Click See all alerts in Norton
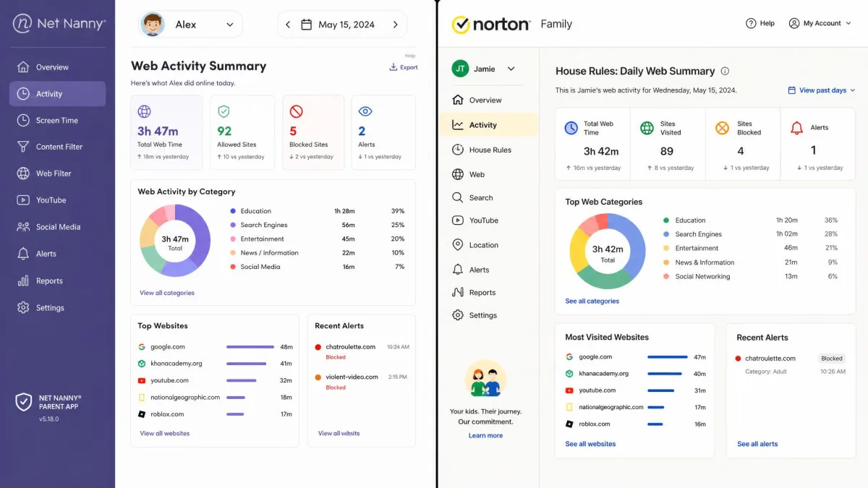This screenshot has height=488, width=868. point(757,444)
